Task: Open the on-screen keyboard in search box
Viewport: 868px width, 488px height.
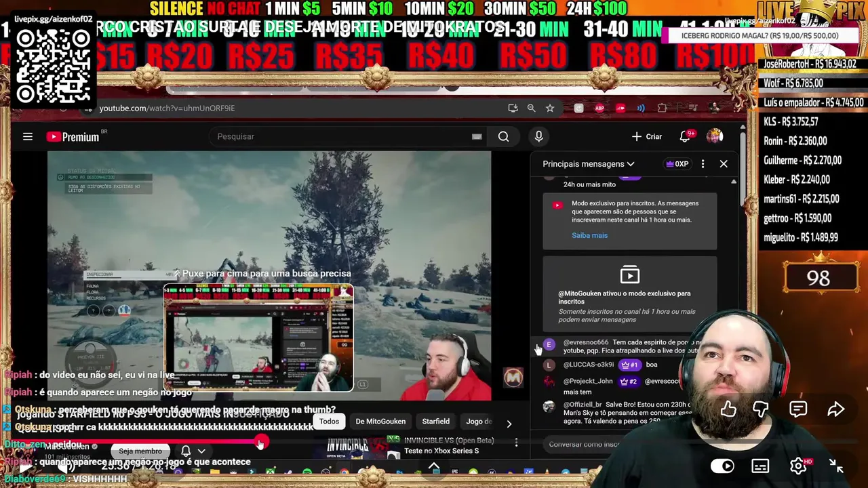Action: (477, 136)
